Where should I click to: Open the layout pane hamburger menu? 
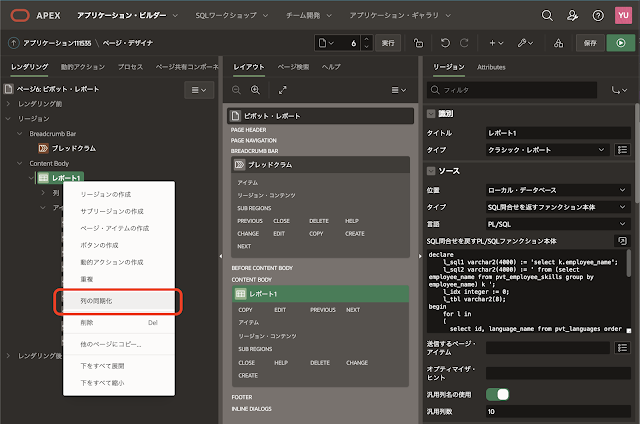pos(399,90)
